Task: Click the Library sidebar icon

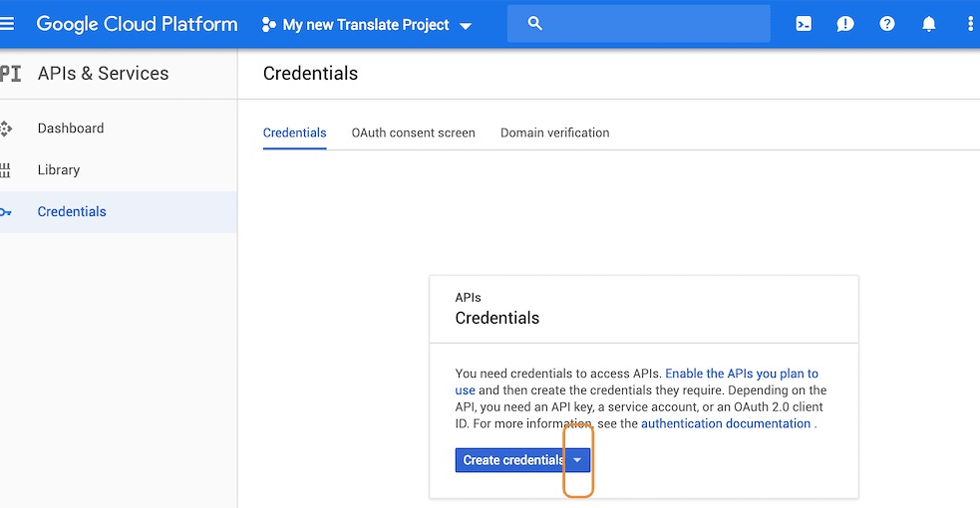Action: (x=6, y=170)
